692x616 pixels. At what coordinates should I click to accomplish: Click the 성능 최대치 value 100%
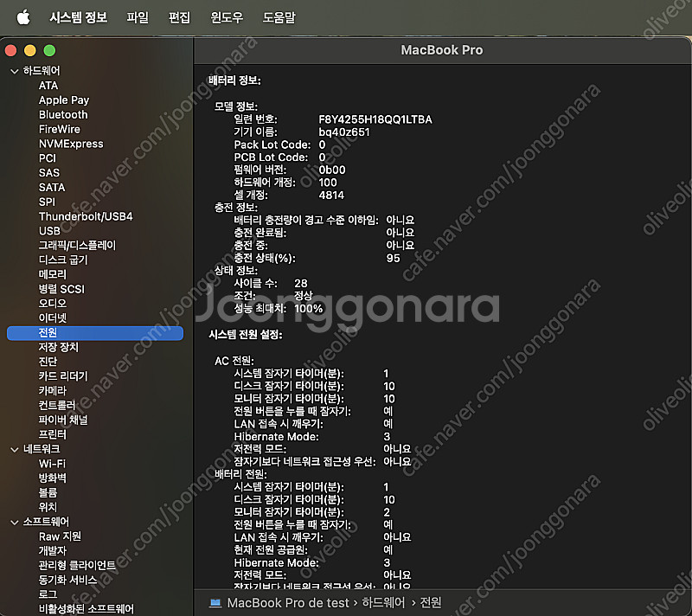tap(309, 309)
